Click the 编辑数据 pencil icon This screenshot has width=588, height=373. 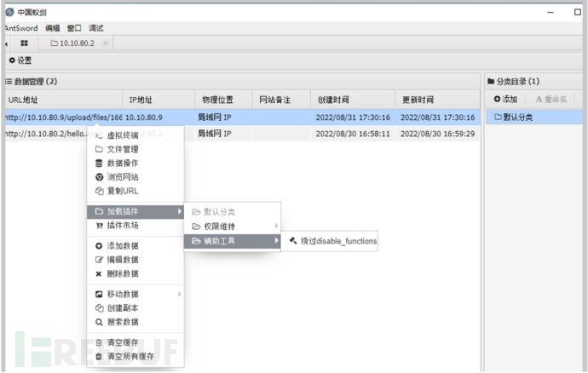tap(99, 260)
